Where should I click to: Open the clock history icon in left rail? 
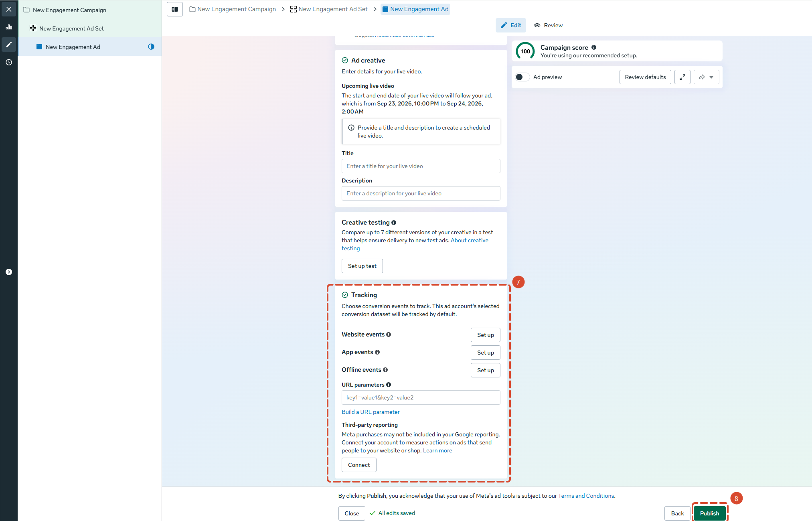[x=9, y=62]
